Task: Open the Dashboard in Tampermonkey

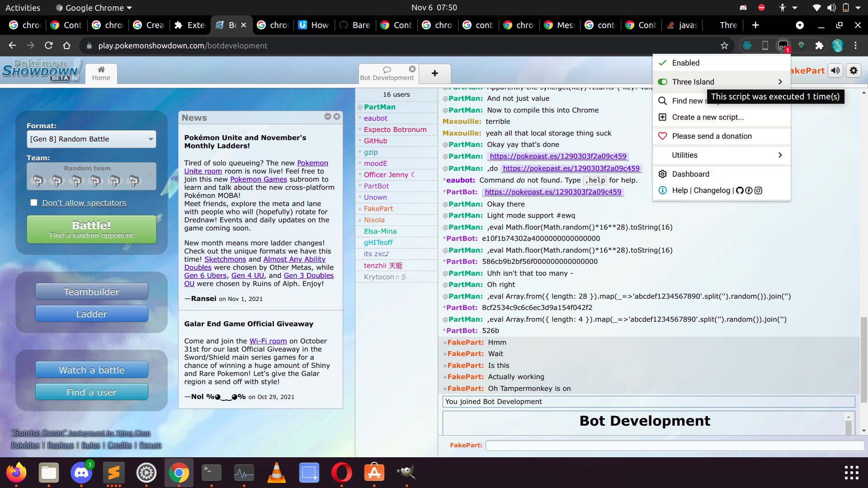Action: [x=691, y=174]
